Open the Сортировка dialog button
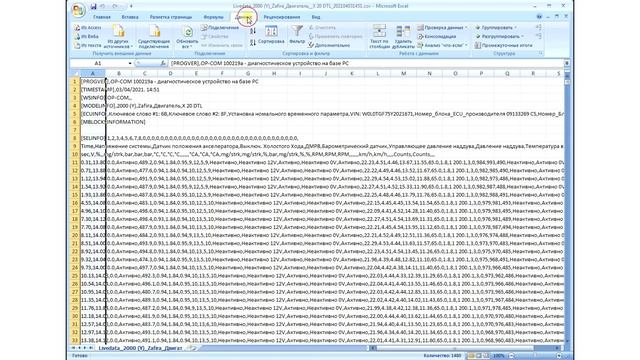 click(x=271, y=35)
